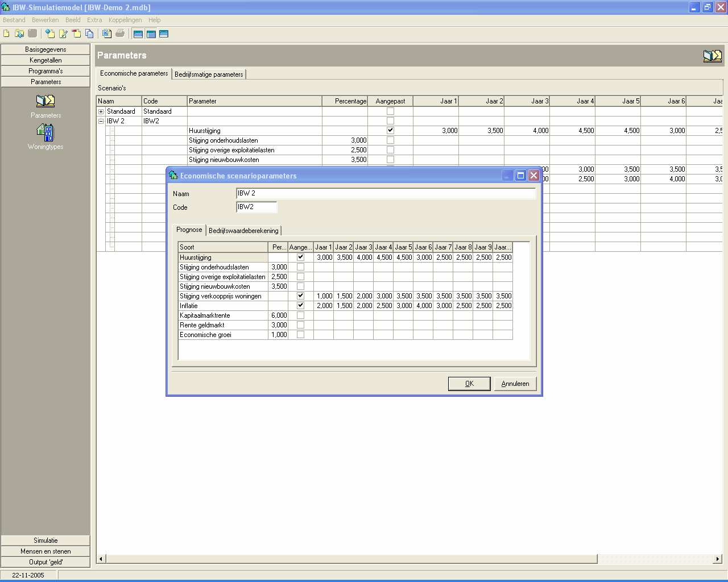728x582 pixels.
Task: Open the Output 'geld' sidebar section
Action: [x=45, y=562]
